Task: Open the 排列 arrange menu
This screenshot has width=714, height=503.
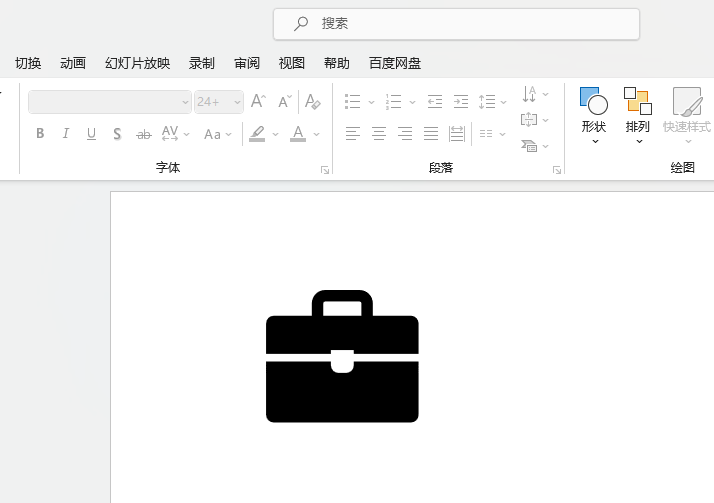Action: [638, 116]
